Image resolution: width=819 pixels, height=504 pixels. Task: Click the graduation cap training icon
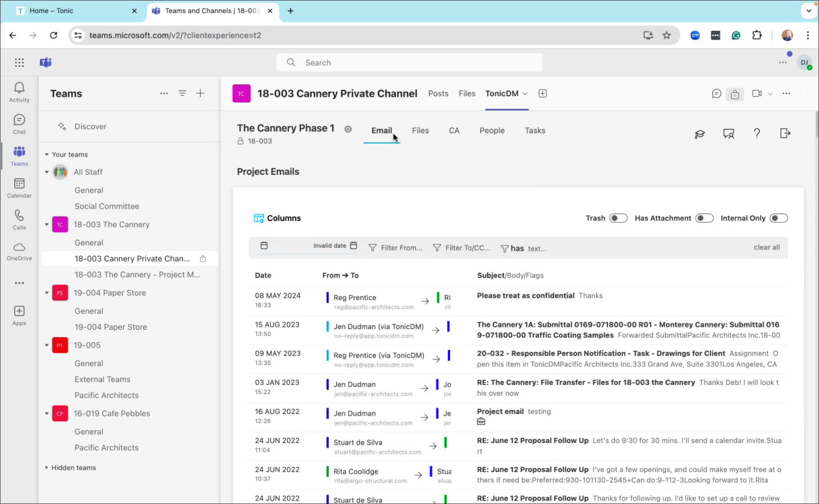point(700,134)
